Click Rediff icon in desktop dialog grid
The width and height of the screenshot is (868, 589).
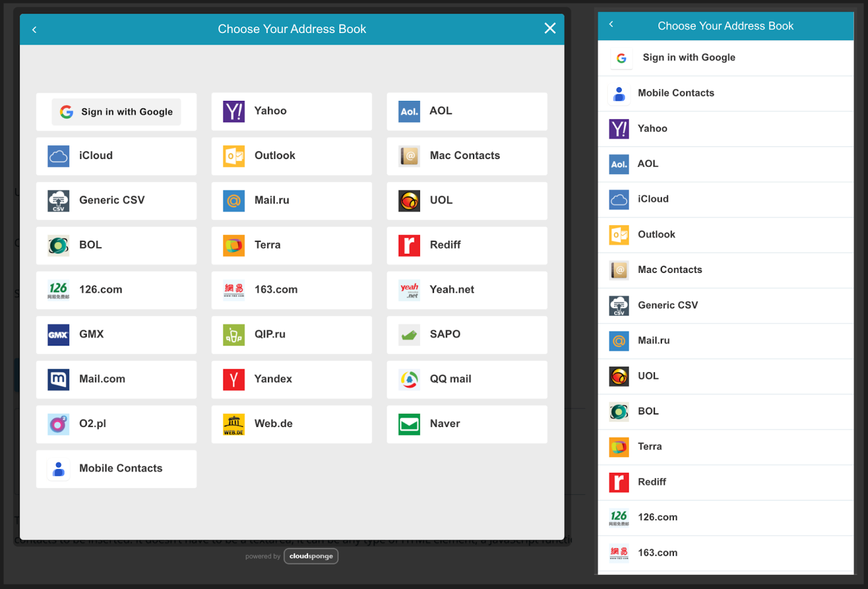click(409, 246)
